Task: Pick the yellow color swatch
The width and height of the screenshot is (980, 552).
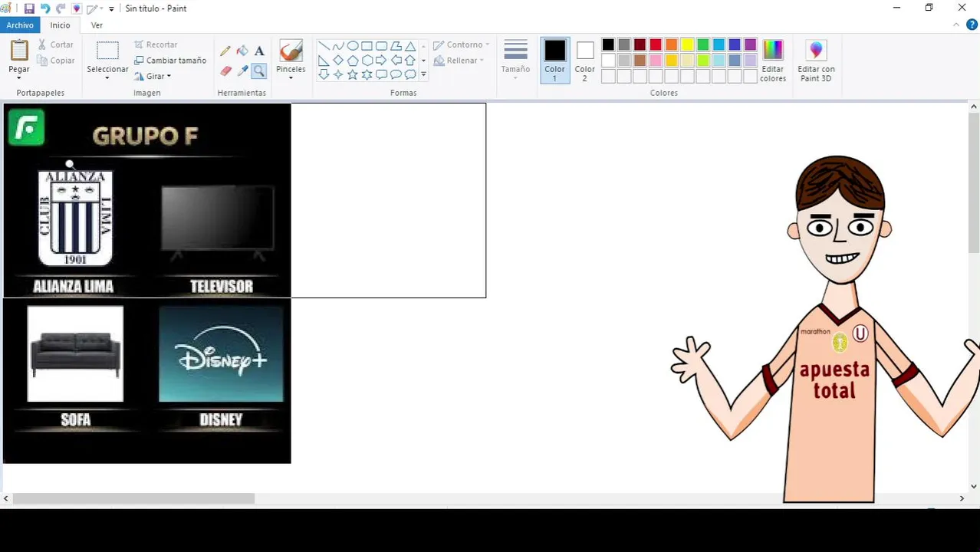Action: click(687, 44)
